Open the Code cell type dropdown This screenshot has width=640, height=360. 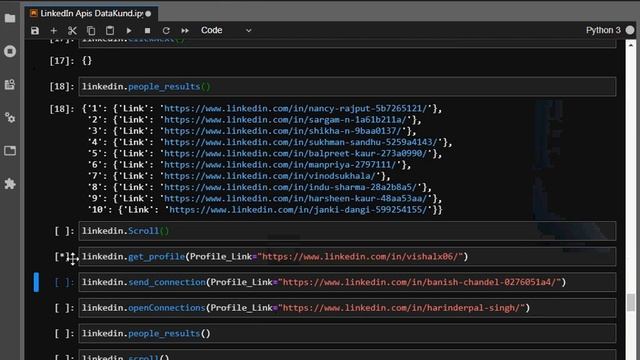(x=226, y=31)
